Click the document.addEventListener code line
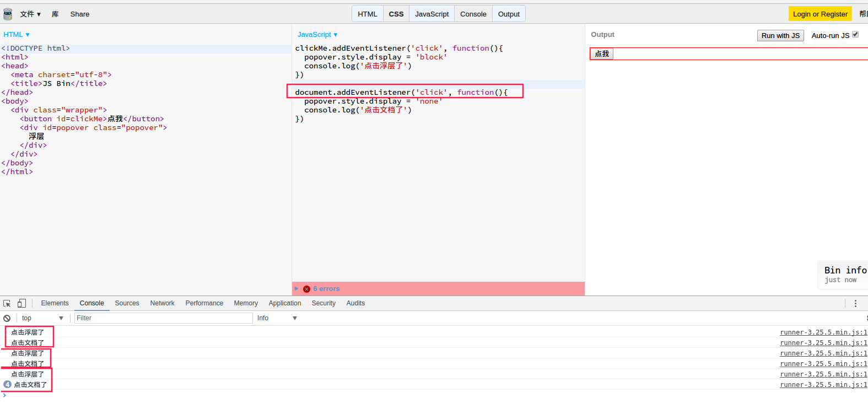This screenshot has width=868, height=403. point(401,93)
